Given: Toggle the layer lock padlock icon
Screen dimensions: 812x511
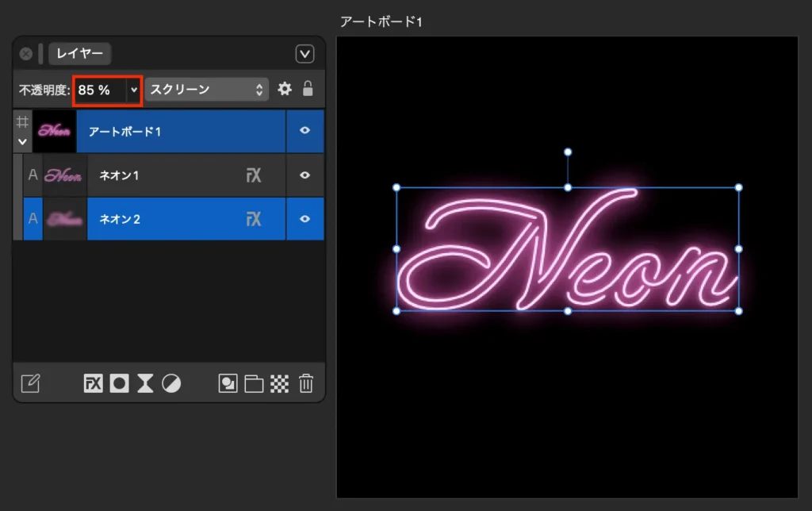Looking at the screenshot, I should (x=308, y=89).
